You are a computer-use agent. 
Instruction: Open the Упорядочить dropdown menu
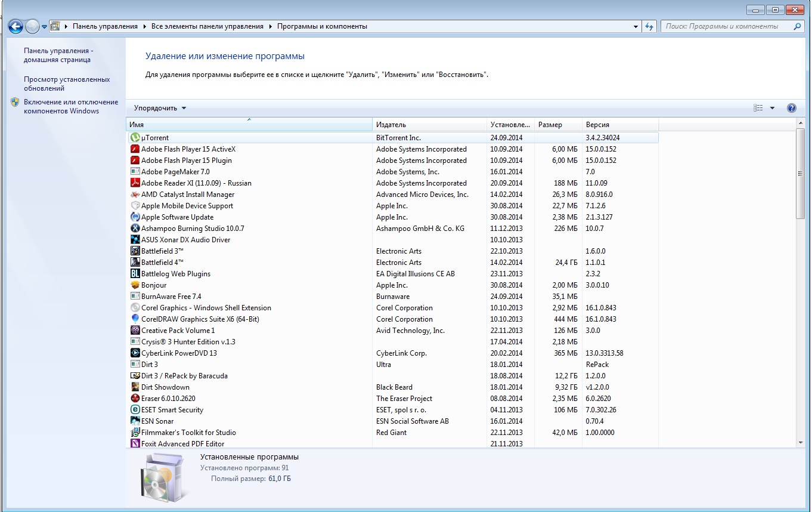pos(160,108)
